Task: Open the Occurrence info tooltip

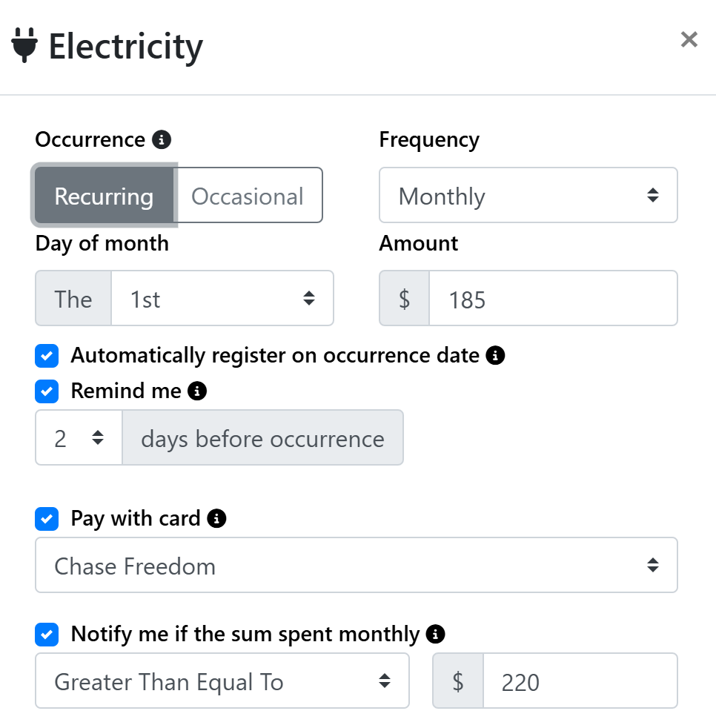Action: point(161,139)
